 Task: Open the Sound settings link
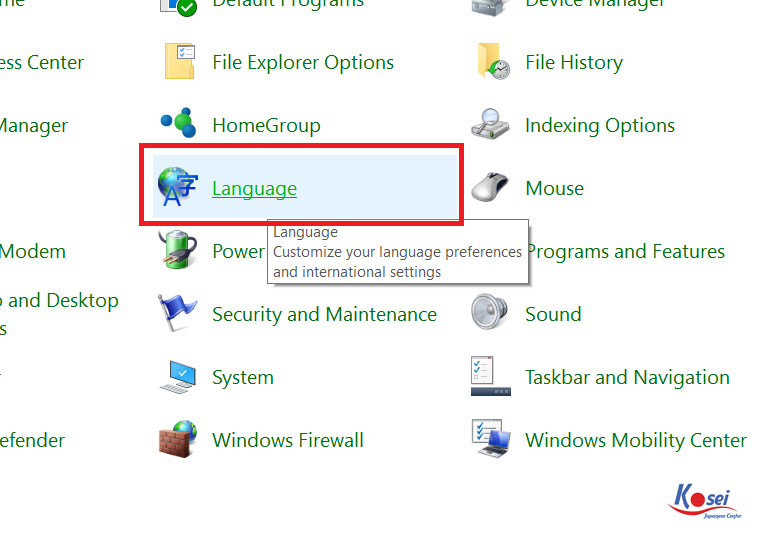pyautogui.click(x=553, y=314)
